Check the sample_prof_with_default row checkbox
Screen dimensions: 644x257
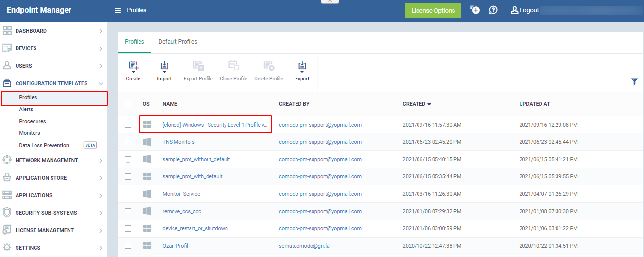click(128, 176)
